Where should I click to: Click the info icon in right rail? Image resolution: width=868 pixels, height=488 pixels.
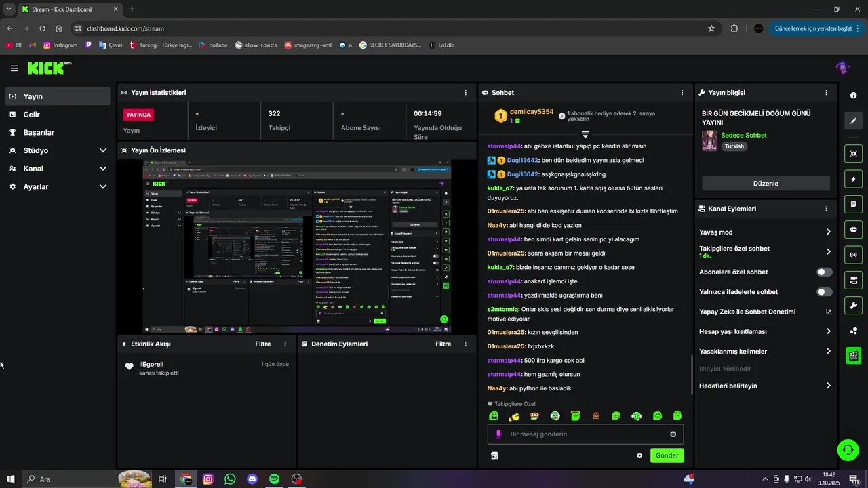[x=854, y=96]
